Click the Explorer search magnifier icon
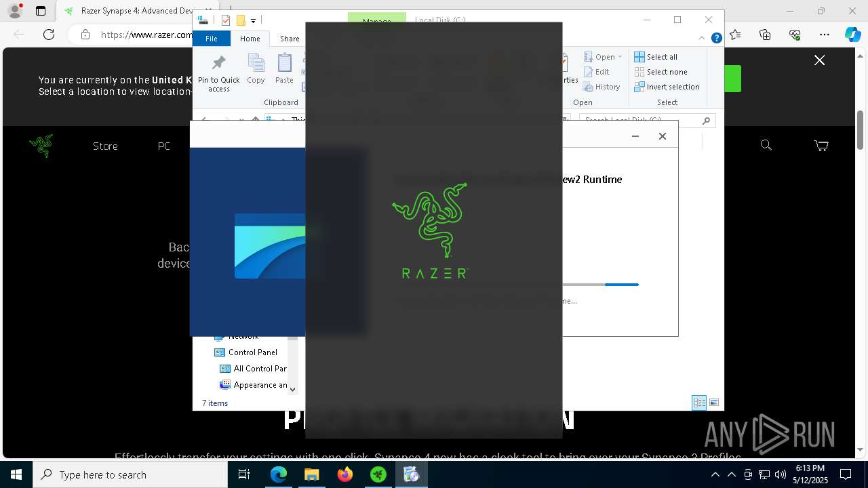This screenshot has height=488, width=868. point(706,121)
